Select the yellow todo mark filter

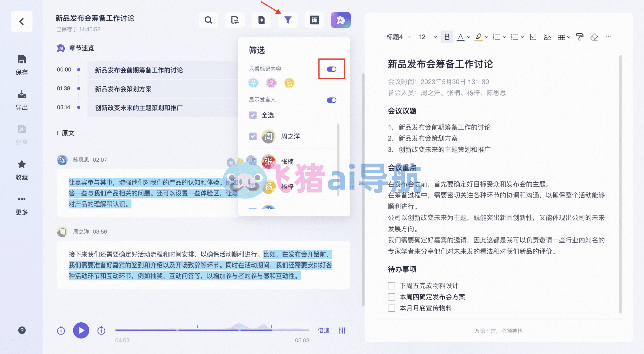point(289,83)
